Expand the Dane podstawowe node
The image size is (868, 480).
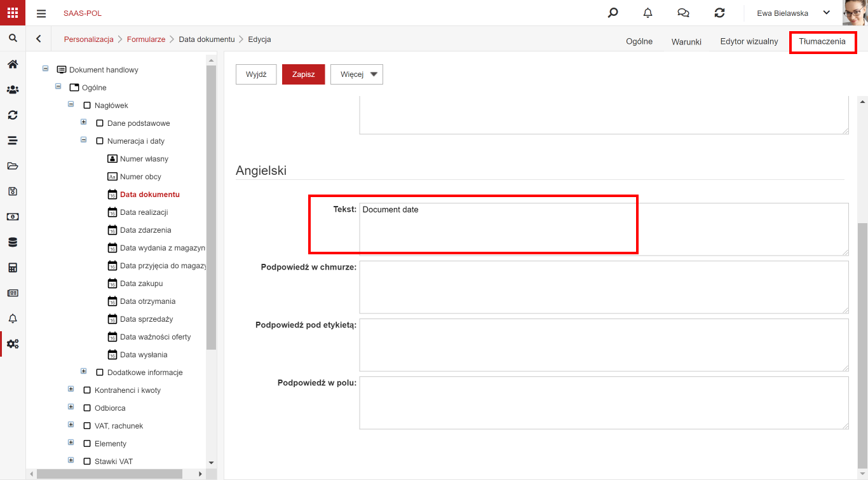pyautogui.click(x=83, y=122)
